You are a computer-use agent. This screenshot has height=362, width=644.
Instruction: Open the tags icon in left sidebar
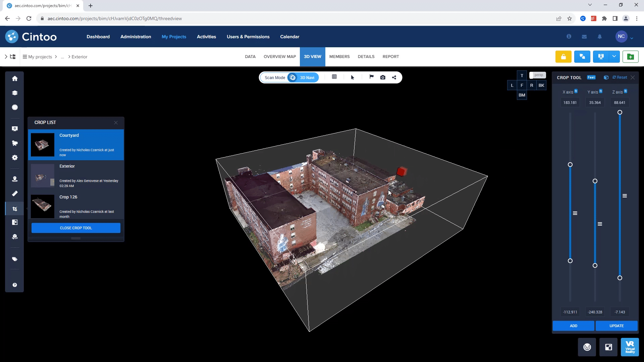(15, 259)
